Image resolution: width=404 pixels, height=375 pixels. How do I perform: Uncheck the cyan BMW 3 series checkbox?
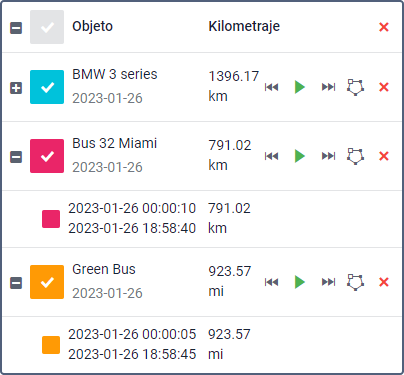(47, 87)
